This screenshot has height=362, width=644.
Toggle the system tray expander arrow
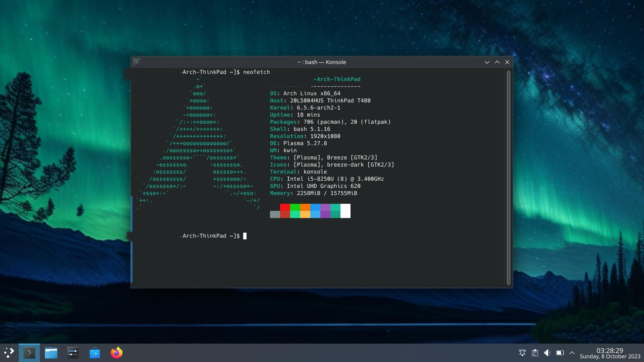572,353
